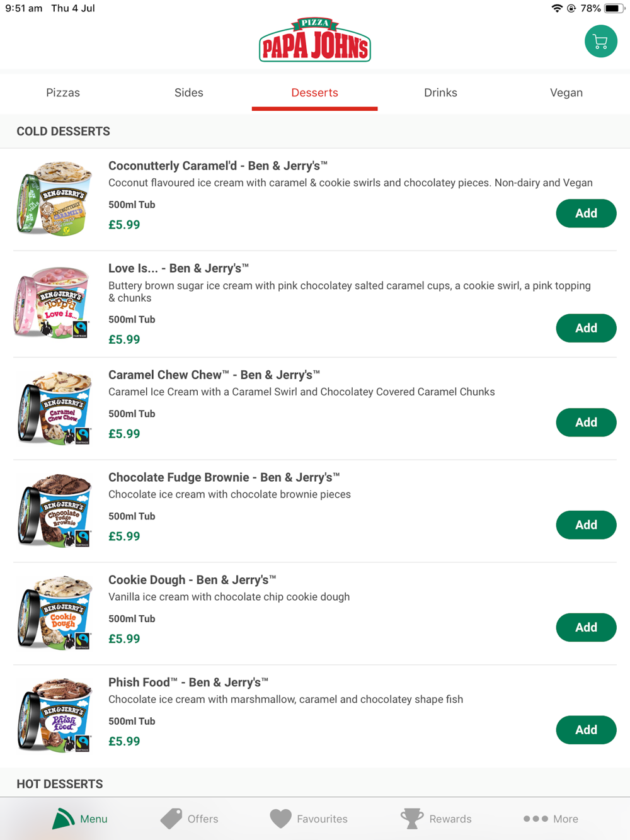Screen dimensions: 630x840
Task: Add Cookie Dough ice cream
Action: click(x=585, y=628)
